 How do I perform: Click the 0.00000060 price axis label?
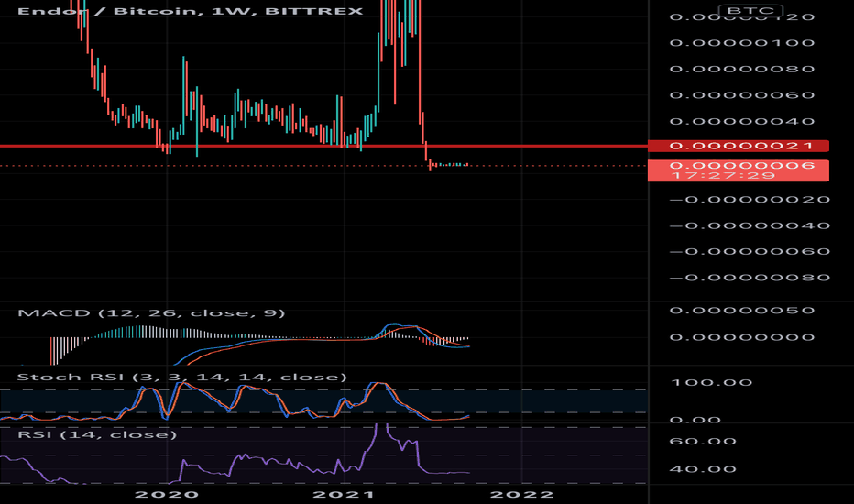point(742,95)
